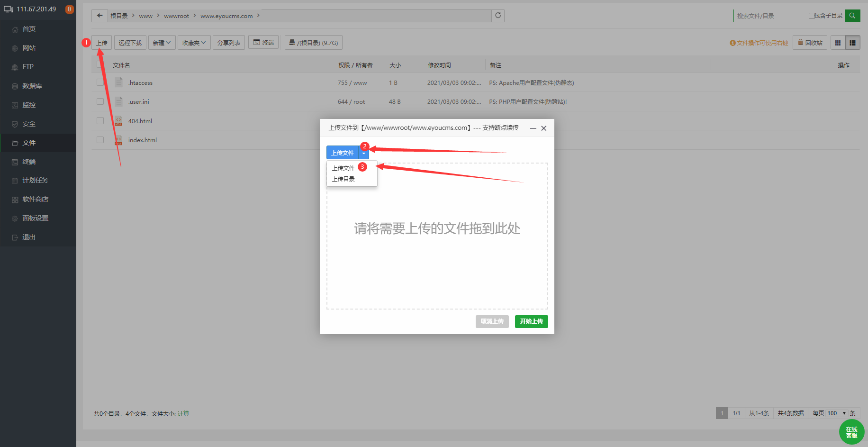Select the index.html file checkbox
Screen dimensions: 868x447
click(100, 140)
